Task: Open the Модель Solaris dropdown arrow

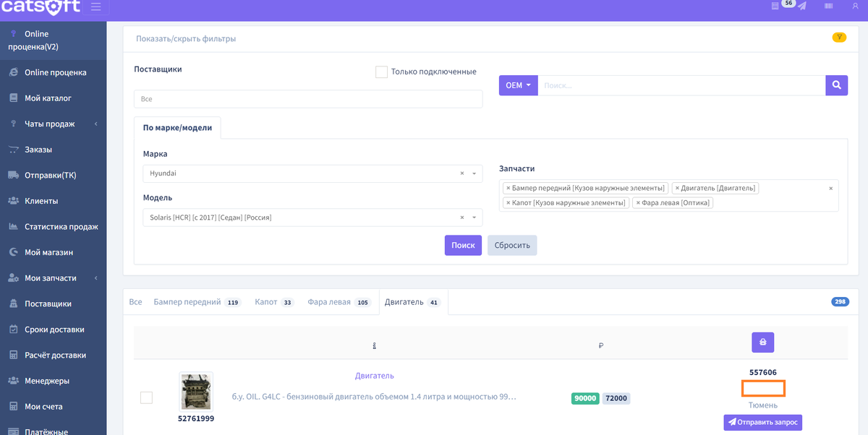Action: (474, 217)
